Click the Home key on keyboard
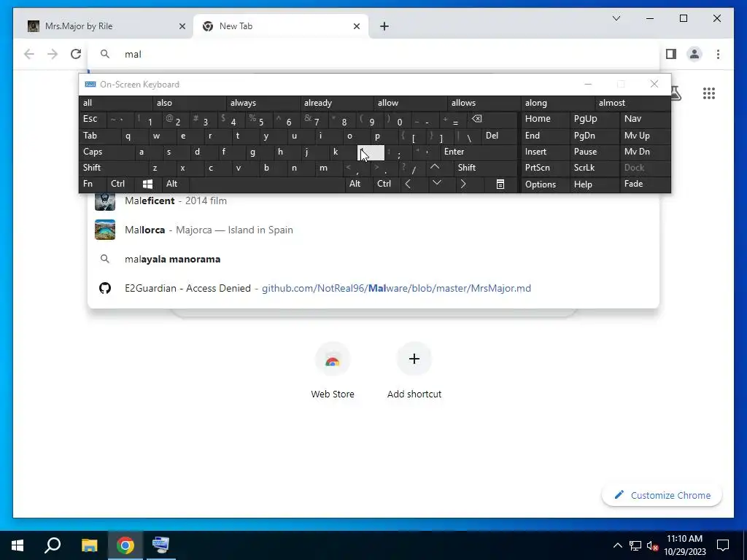Viewport: 747px width, 560px height. coord(545,119)
